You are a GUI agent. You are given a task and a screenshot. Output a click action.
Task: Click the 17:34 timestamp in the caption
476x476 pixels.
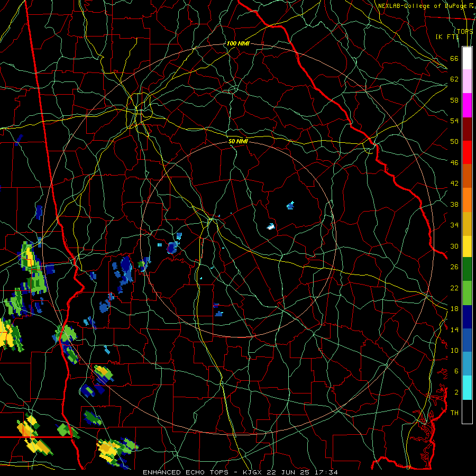pyautogui.click(x=326, y=472)
